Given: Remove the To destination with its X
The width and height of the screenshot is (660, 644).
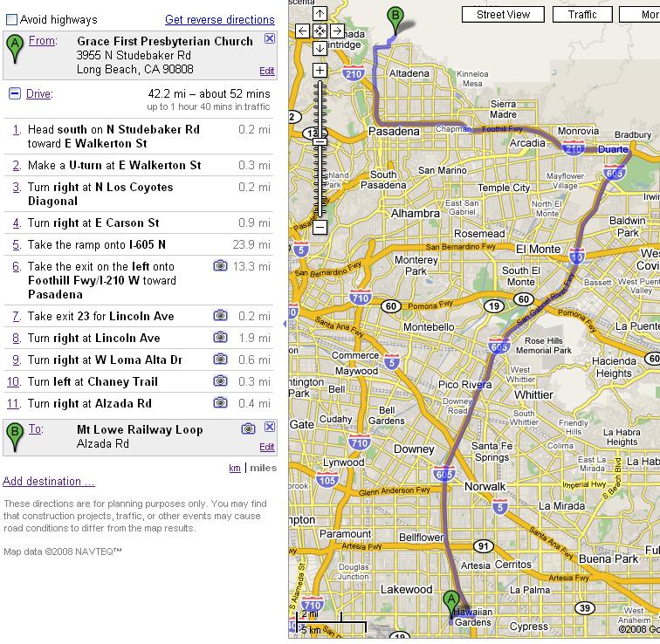Looking at the screenshot, I should tap(270, 427).
